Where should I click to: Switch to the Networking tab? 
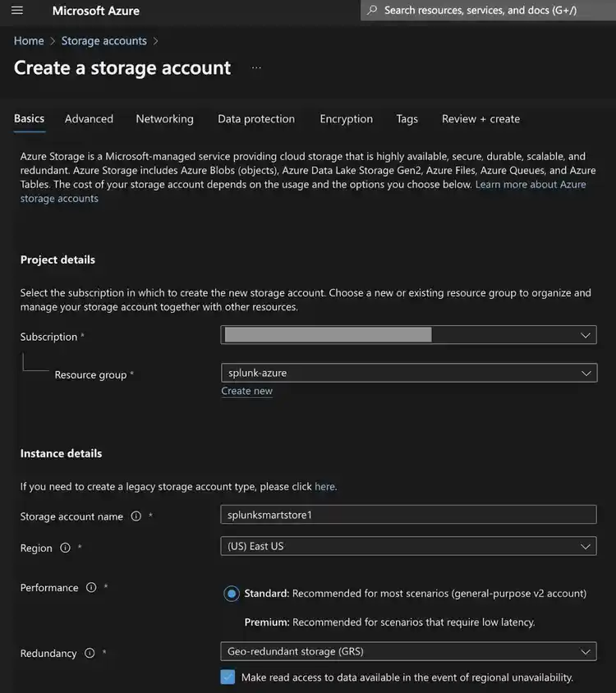(x=164, y=117)
